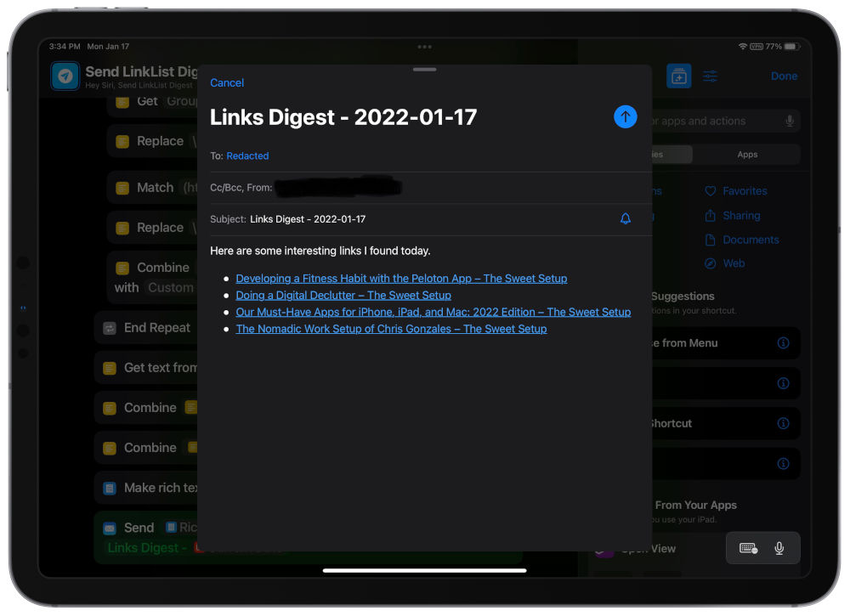Viewport: 850px width, 616px height.
Task: Tap microphone in actions search field
Action: click(x=790, y=121)
